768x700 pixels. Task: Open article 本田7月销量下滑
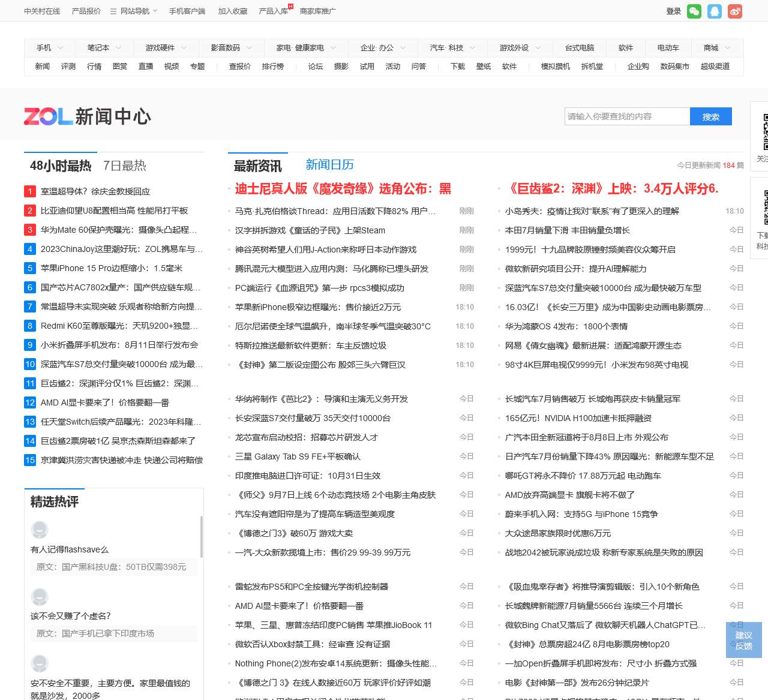[x=568, y=230]
